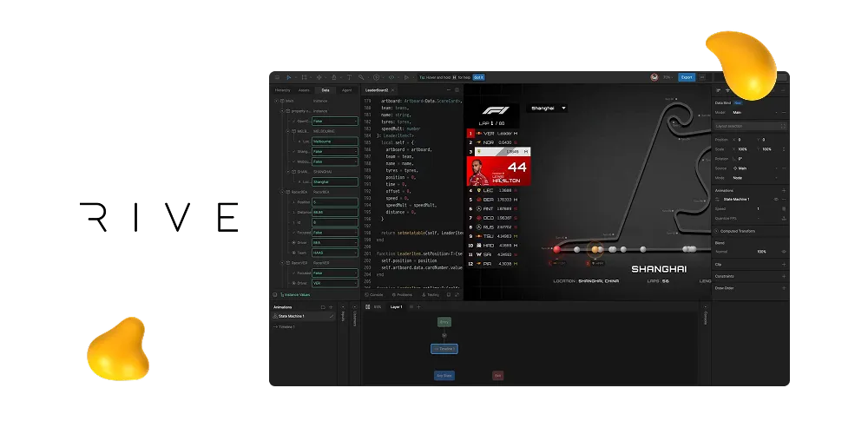Select the Hamilton 44 driver card
868x434 pixels.
(499, 171)
